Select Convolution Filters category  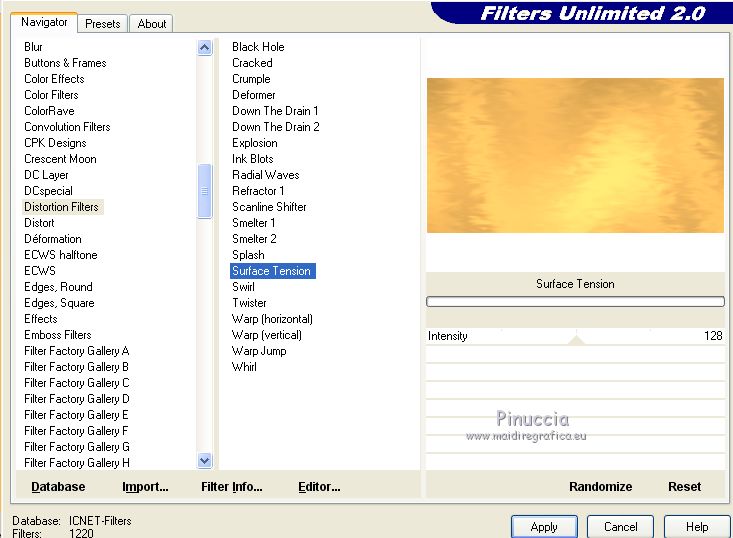tap(67, 127)
